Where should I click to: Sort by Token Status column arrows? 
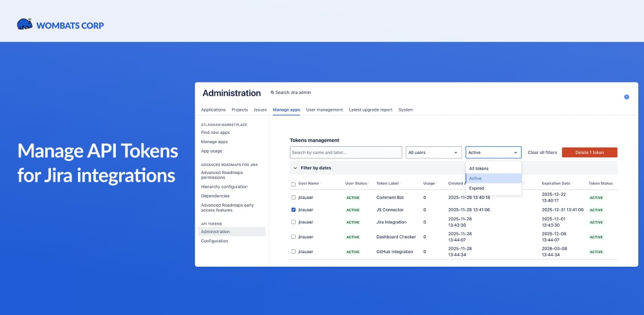tap(614, 184)
